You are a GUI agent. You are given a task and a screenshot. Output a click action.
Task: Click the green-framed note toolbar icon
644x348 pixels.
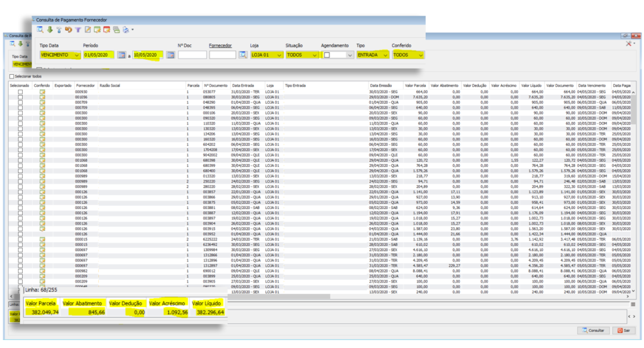point(97,30)
